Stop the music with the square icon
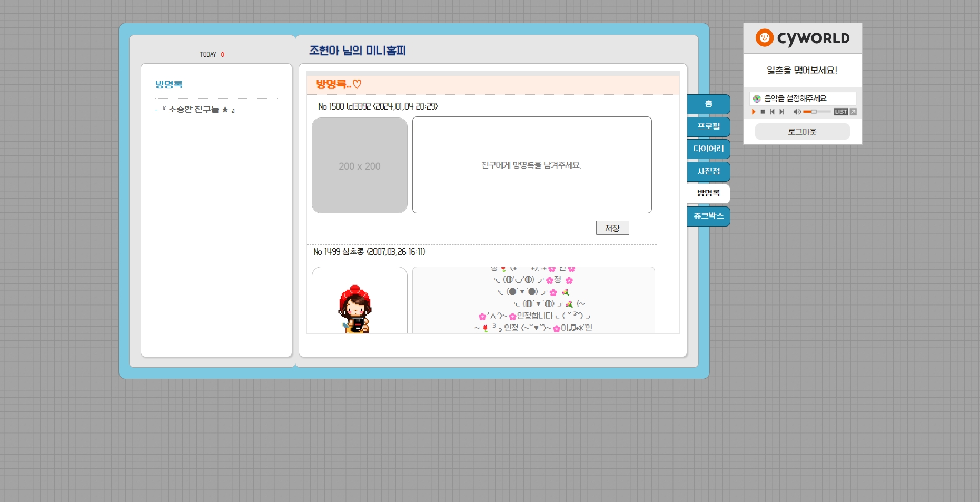 coord(763,112)
